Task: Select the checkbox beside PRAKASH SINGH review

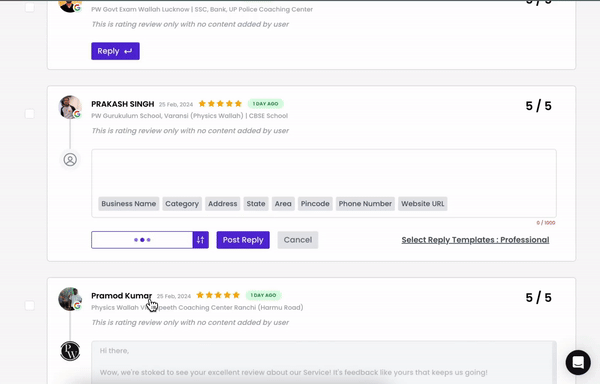Action: (x=29, y=114)
